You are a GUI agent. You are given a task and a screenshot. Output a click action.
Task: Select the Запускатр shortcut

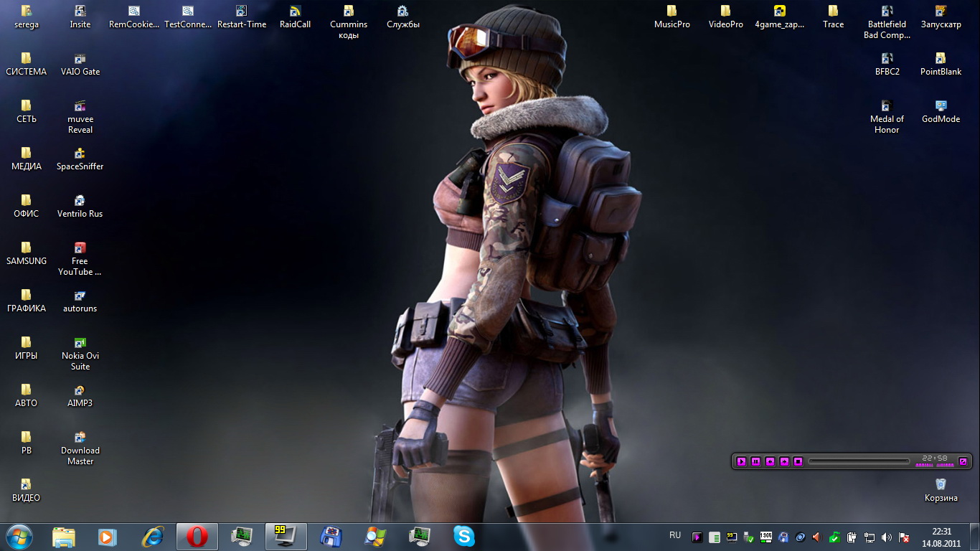pos(941,17)
